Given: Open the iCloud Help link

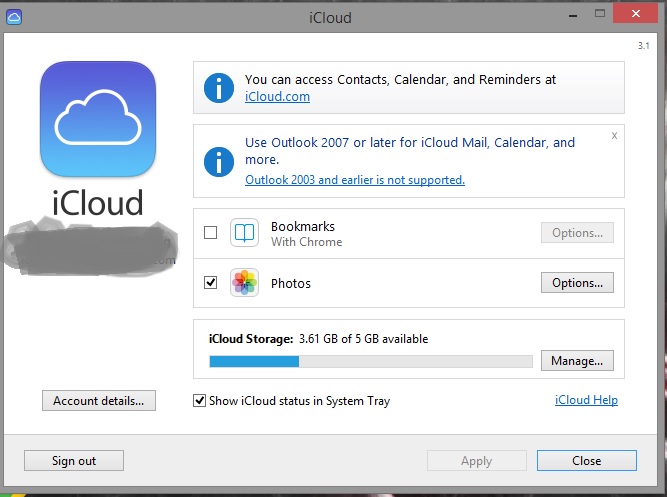Looking at the screenshot, I should (x=586, y=400).
